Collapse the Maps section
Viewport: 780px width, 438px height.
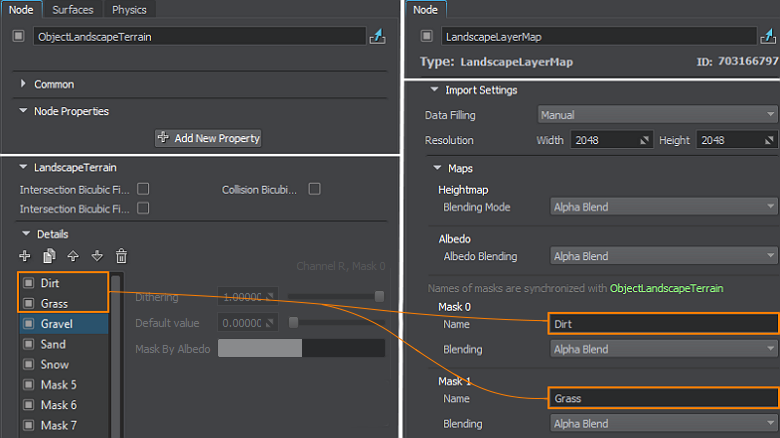coord(437,168)
